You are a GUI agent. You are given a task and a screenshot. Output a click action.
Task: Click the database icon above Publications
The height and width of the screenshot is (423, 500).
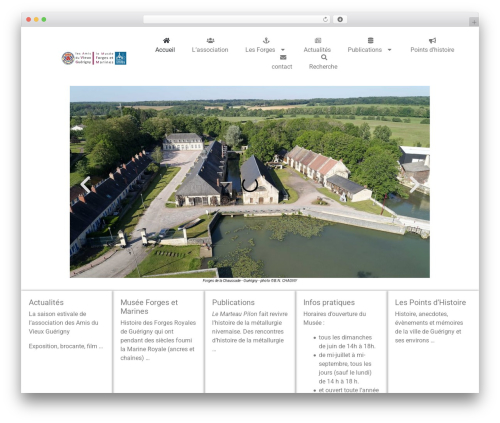(370, 40)
